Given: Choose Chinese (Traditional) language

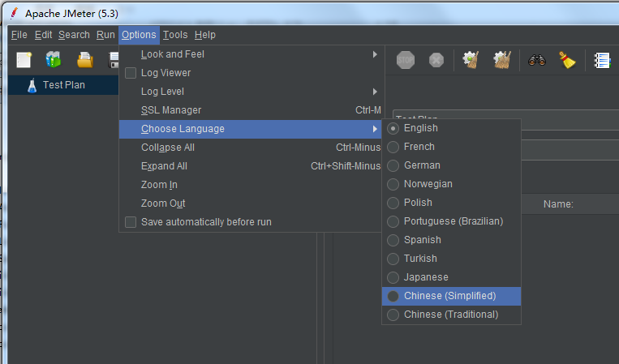Looking at the screenshot, I should [x=451, y=315].
